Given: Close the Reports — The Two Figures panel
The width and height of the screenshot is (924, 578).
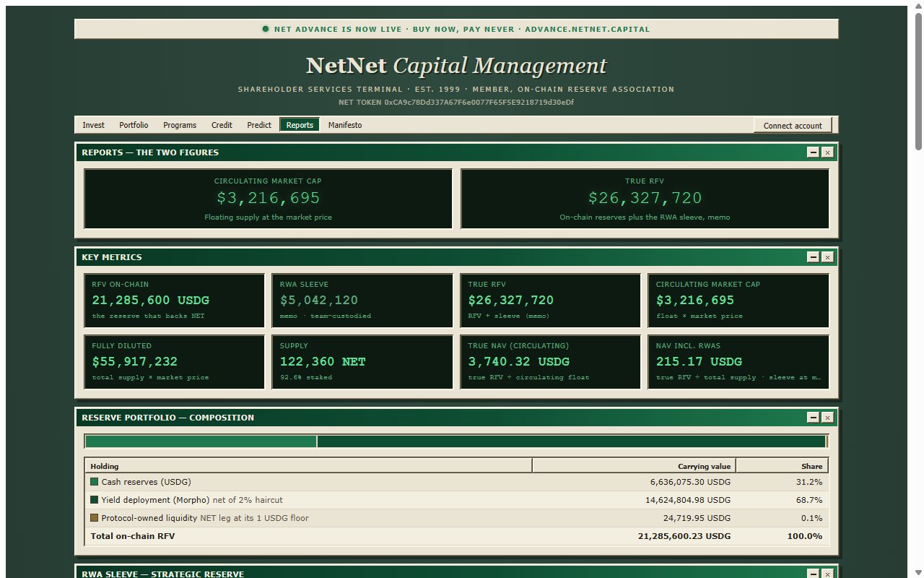Looking at the screenshot, I should tap(827, 152).
